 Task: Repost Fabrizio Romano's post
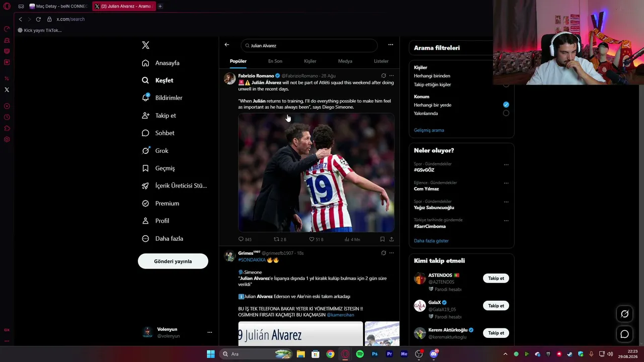point(280,239)
